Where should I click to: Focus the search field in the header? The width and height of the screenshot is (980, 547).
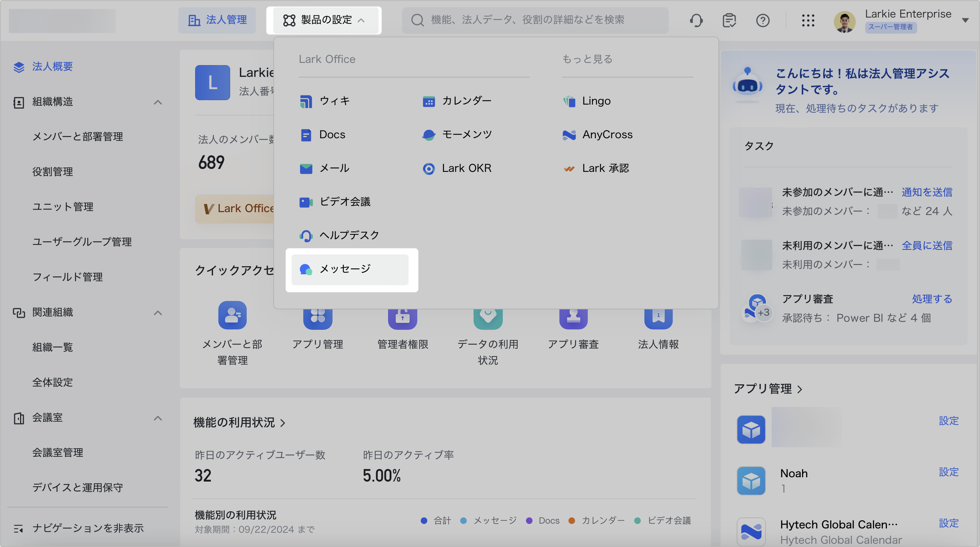535,20
